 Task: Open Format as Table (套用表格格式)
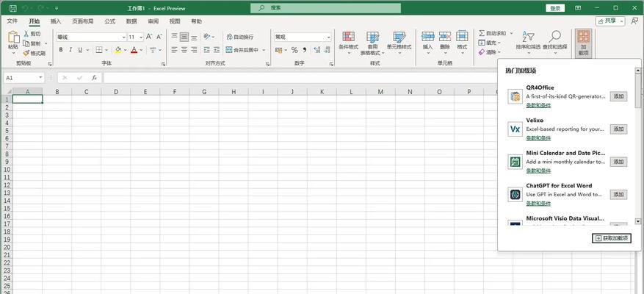(x=372, y=43)
